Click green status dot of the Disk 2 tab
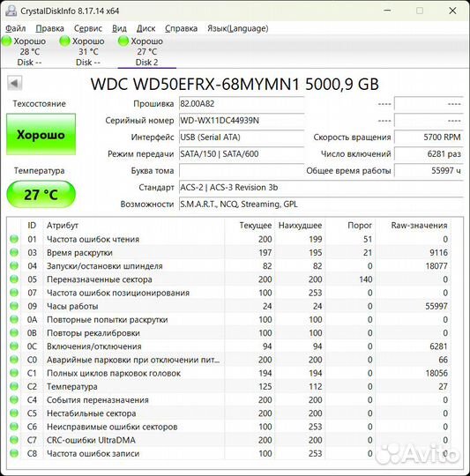 (x=123, y=41)
